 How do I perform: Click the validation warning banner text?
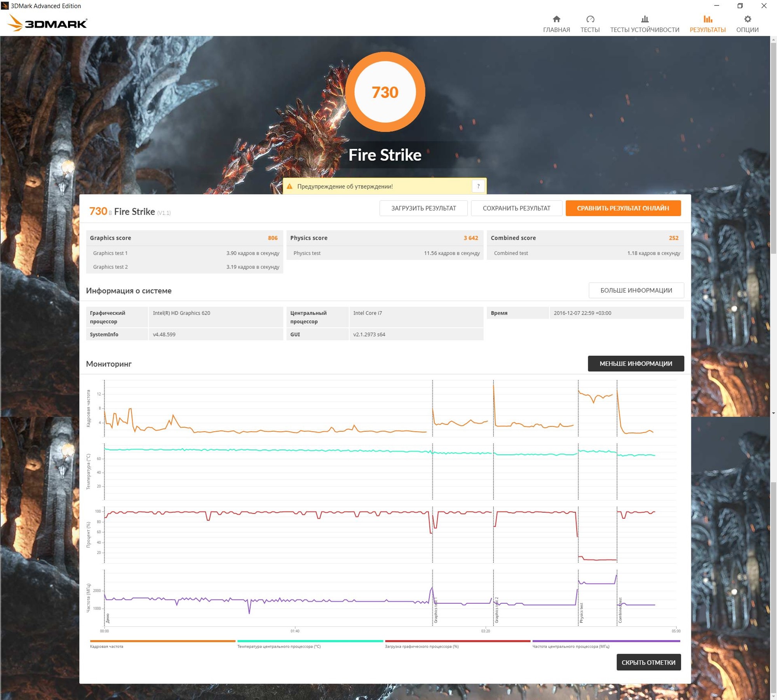pos(345,186)
